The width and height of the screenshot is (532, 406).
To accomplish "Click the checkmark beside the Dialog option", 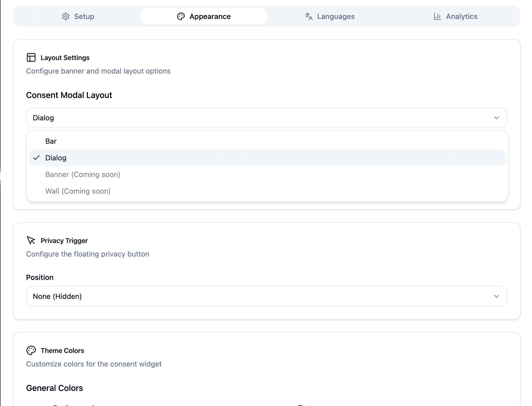I will pos(37,158).
